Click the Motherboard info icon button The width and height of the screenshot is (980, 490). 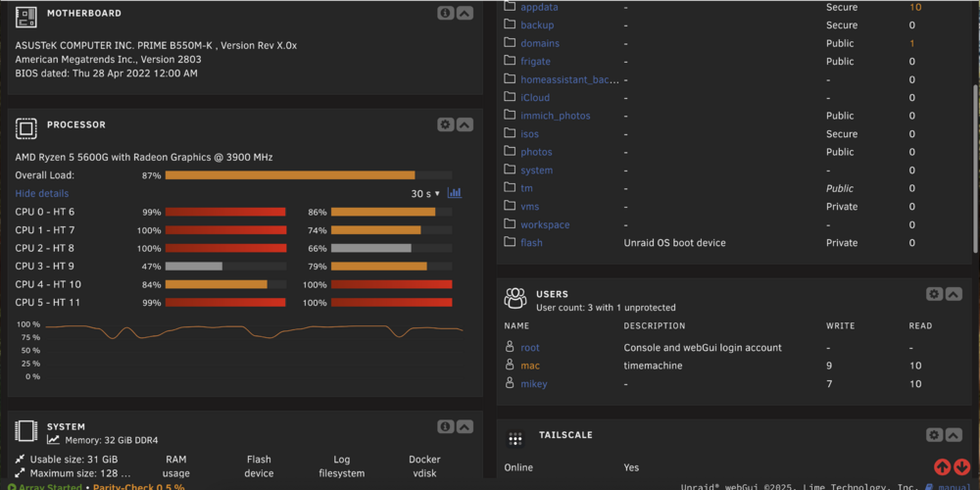point(445,13)
